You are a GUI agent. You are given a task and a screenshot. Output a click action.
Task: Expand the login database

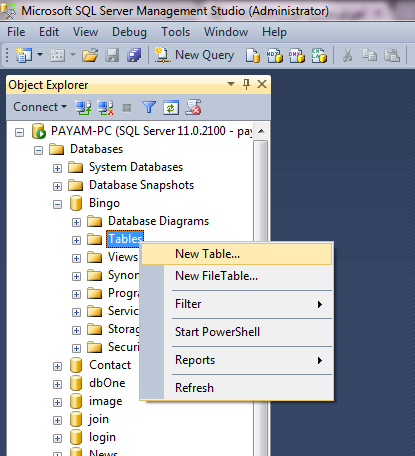pyautogui.click(x=57, y=438)
